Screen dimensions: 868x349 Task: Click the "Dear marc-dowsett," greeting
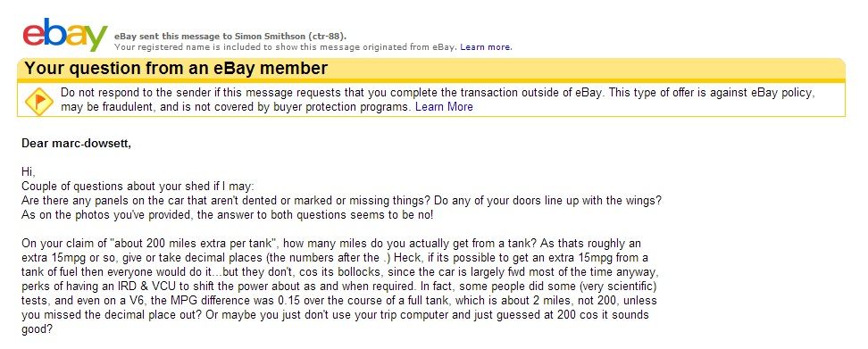[77, 143]
